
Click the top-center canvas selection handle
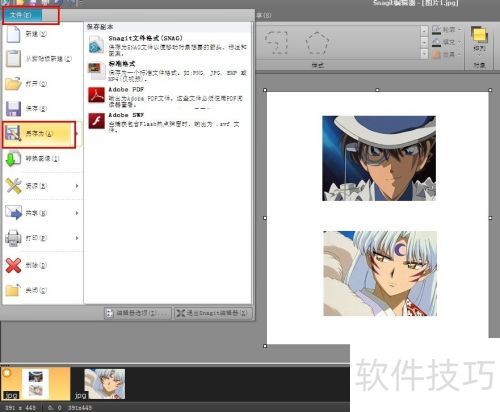click(377, 90)
